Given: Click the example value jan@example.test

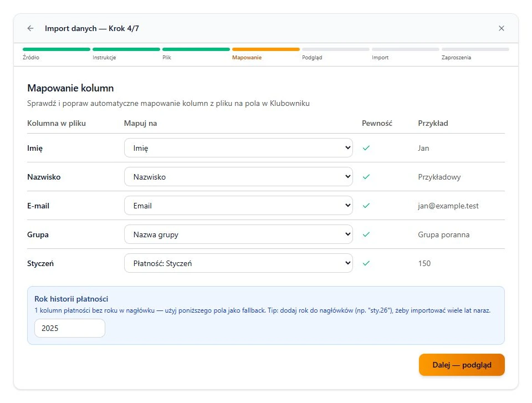Looking at the screenshot, I should [448, 206].
